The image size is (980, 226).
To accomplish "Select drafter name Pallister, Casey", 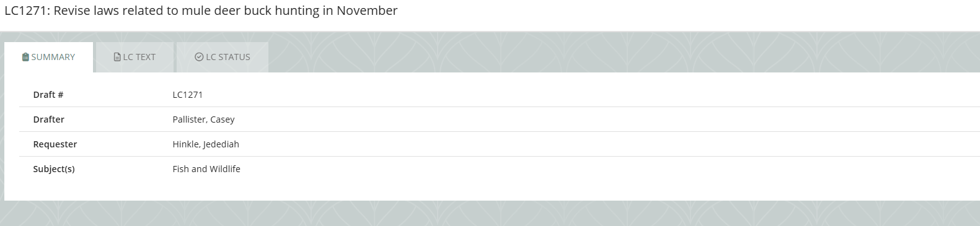I will [x=203, y=120].
